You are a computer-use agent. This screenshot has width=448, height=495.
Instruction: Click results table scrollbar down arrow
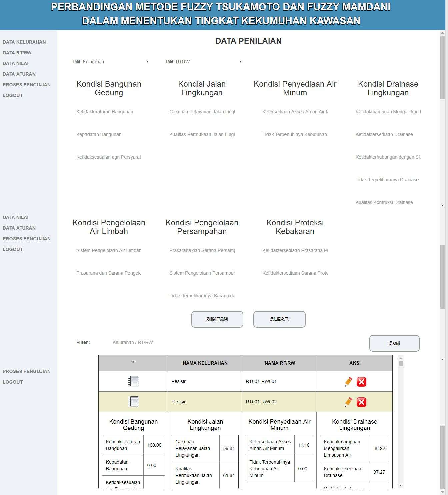point(401,485)
